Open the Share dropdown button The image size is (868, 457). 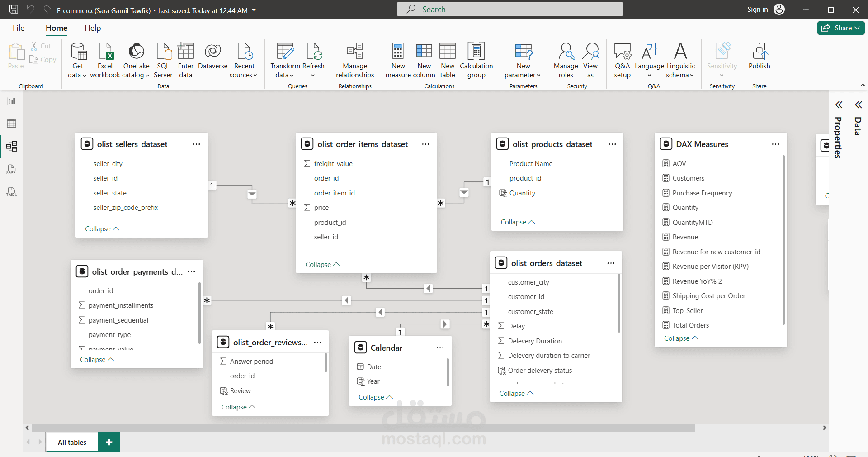(841, 28)
